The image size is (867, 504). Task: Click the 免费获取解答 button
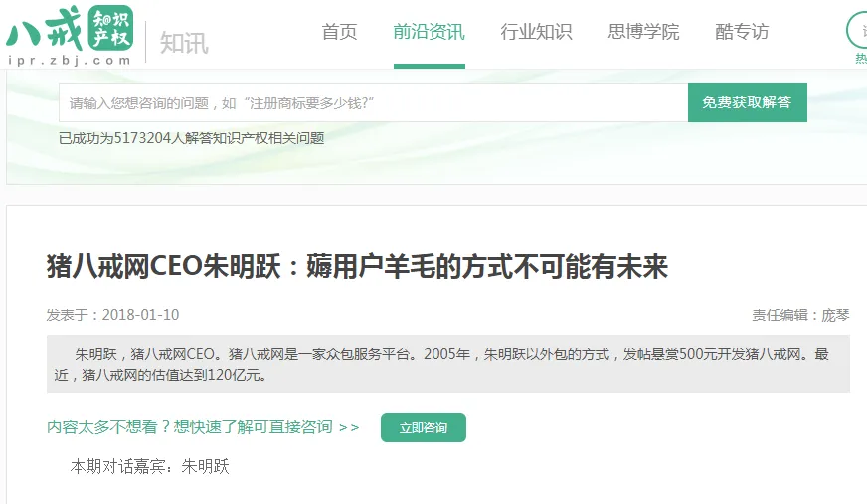747,102
